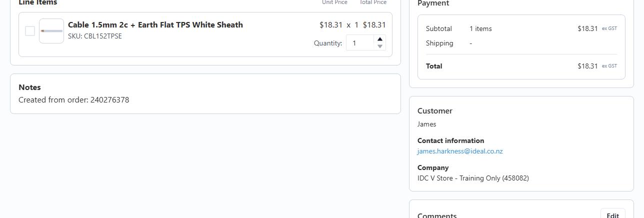Click the Unit Price column header

click(x=334, y=2)
